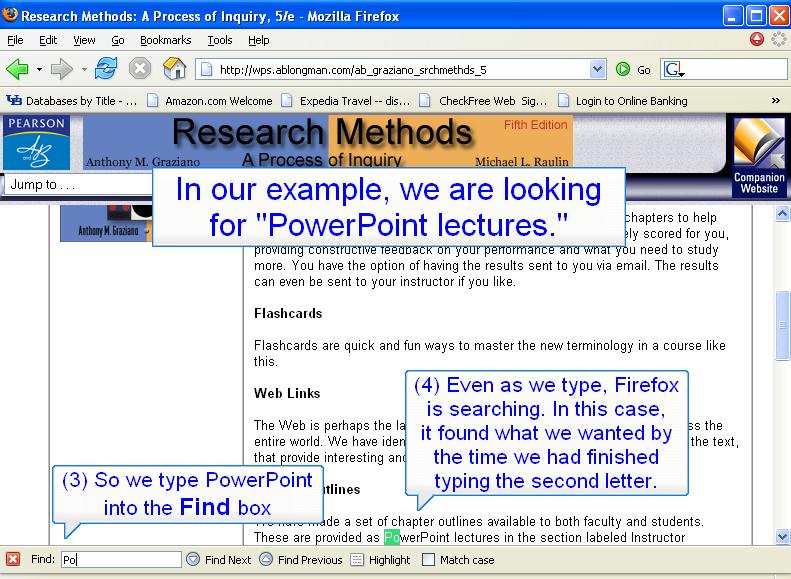The image size is (791, 579).
Task: Open the Google search engine selector
Action: (x=673, y=69)
